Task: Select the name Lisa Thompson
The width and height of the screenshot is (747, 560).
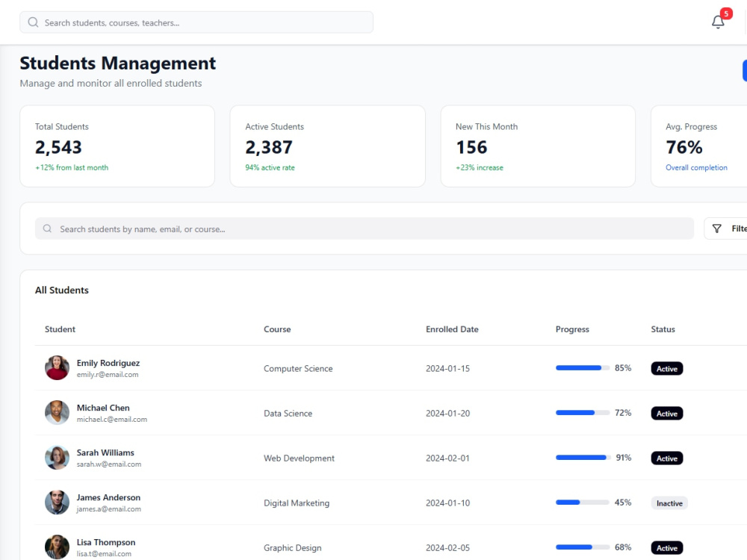Action: 106,542
